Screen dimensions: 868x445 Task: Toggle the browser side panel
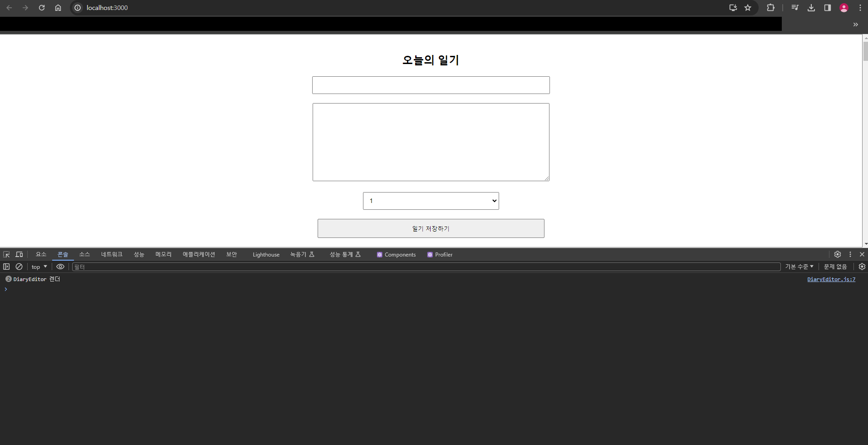828,8
